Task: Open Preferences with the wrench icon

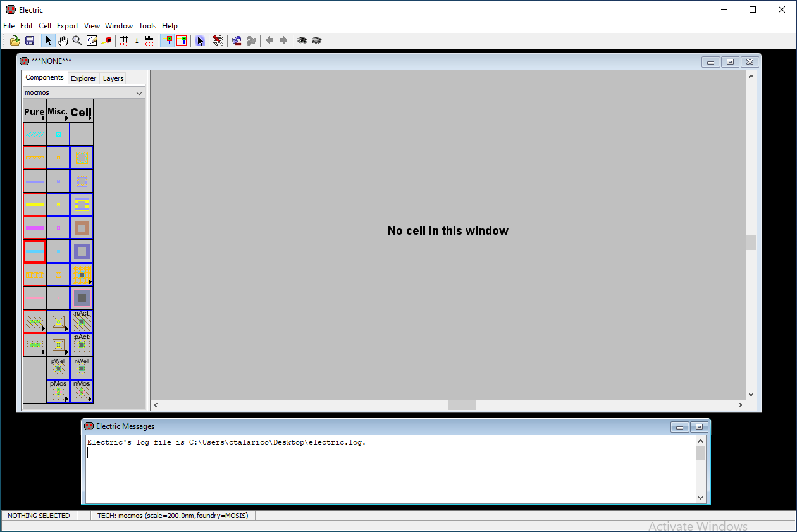Action: 218,40
